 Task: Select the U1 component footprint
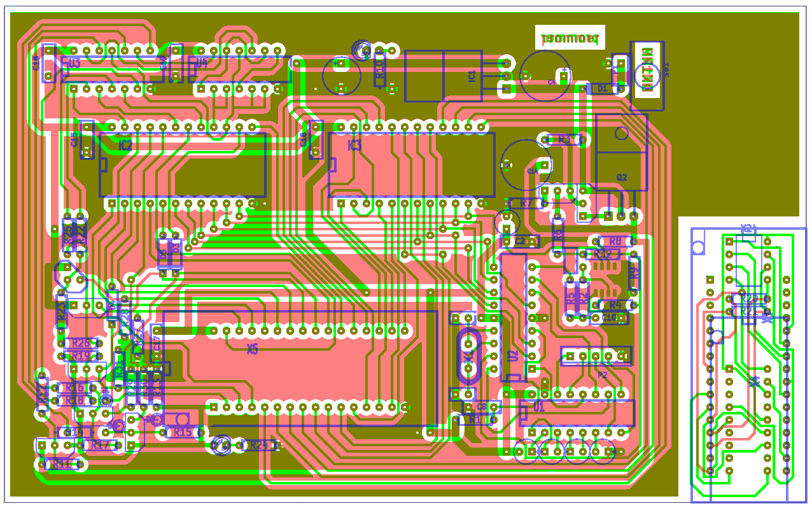(577, 413)
